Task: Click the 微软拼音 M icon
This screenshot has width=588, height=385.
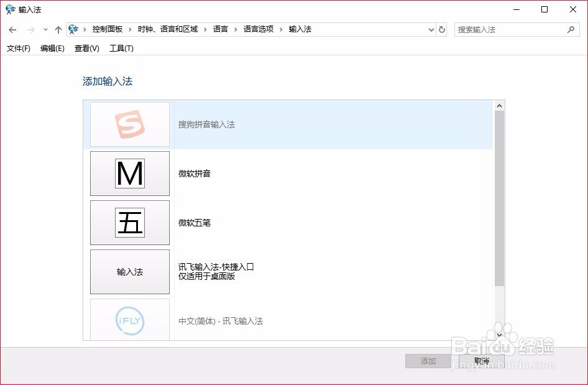Action: tap(129, 174)
